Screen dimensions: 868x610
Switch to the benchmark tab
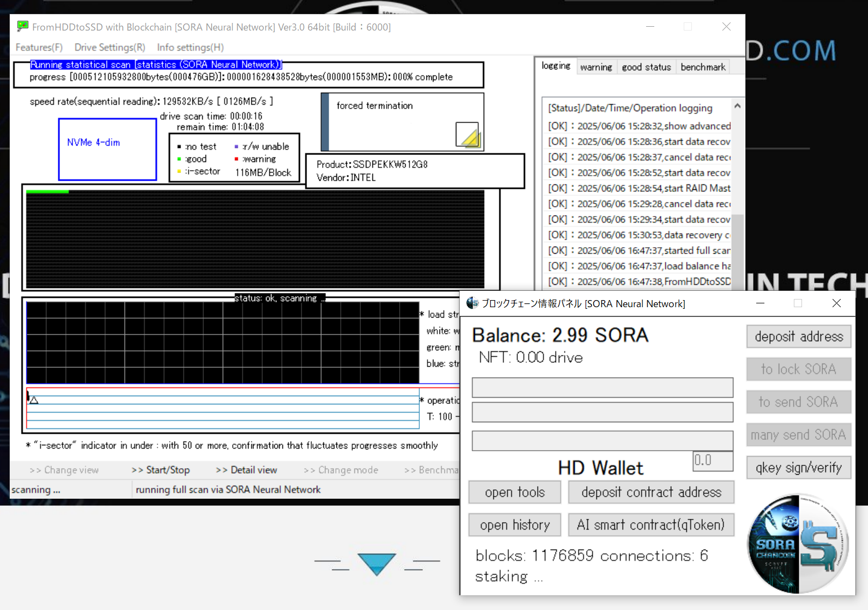(x=703, y=67)
